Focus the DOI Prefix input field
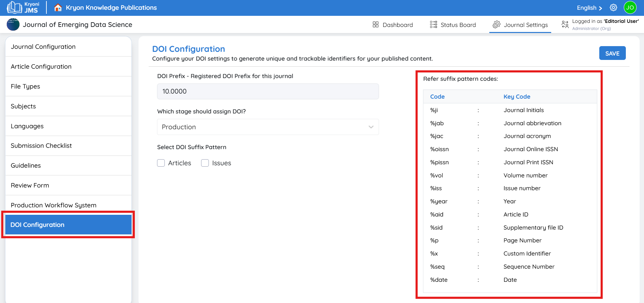This screenshot has width=644, height=303. tap(268, 91)
